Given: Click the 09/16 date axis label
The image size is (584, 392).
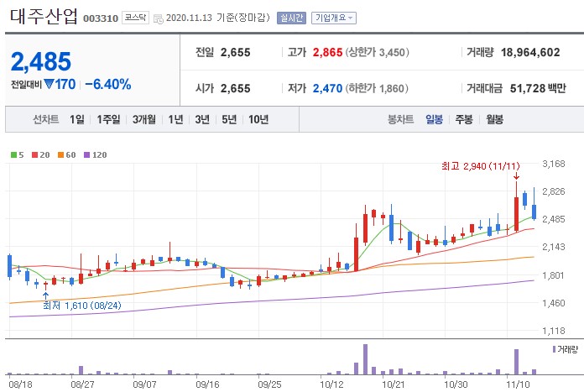Looking at the screenshot, I should click(207, 384).
